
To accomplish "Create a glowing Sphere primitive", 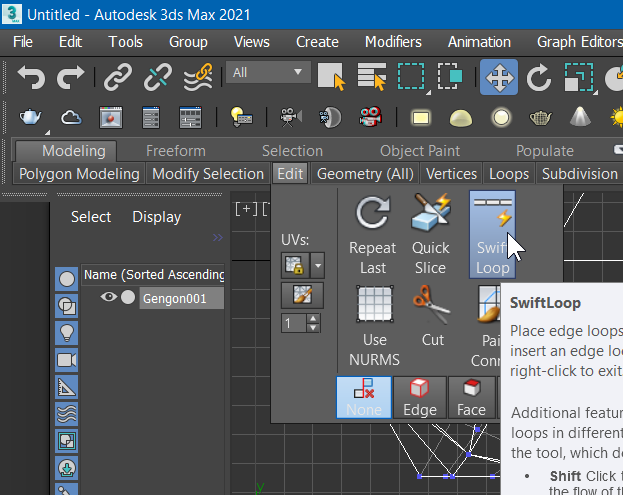I will 501,118.
